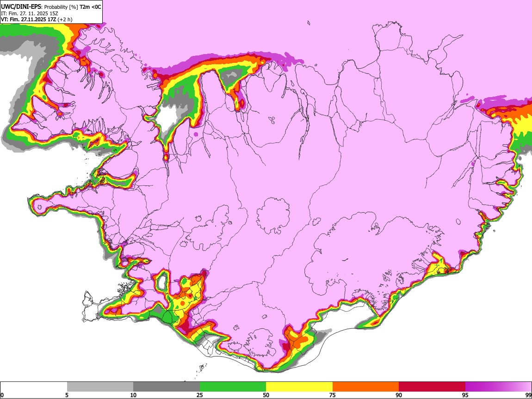The image size is (532, 399).
Task: Click the dark gray 10–25% legend segment
Action: pyautogui.click(x=167, y=387)
